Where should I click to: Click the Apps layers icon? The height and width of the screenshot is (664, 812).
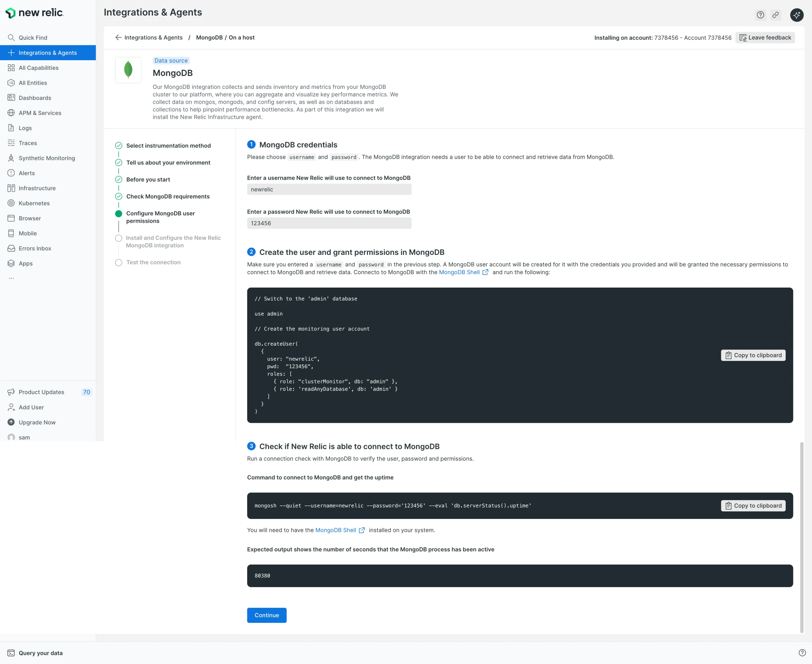tap(11, 263)
